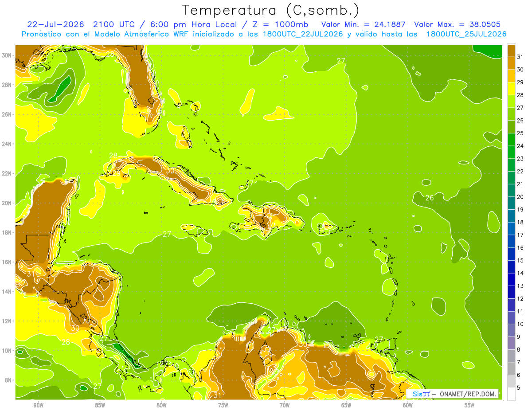Screen dimensions: 532x411
Task: Click the orange swatch between 30 and 31
Action: click(x=511, y=63)
